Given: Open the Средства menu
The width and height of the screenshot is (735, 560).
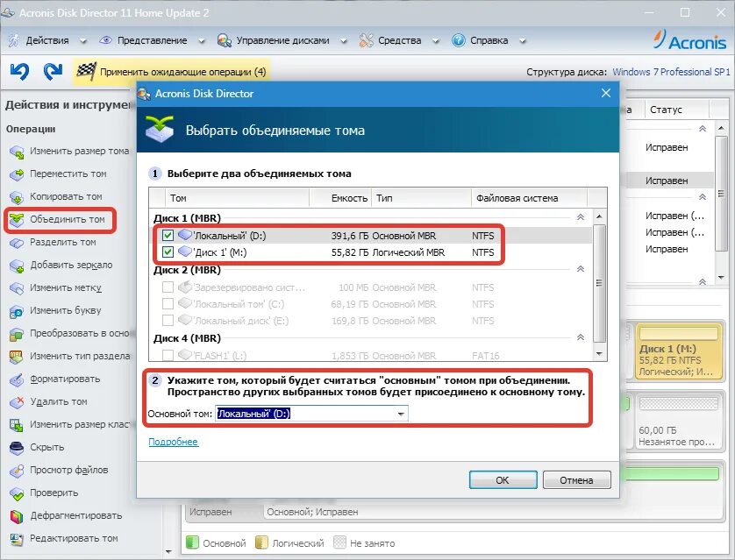Looking at the screenshot, I should (399, 40).
